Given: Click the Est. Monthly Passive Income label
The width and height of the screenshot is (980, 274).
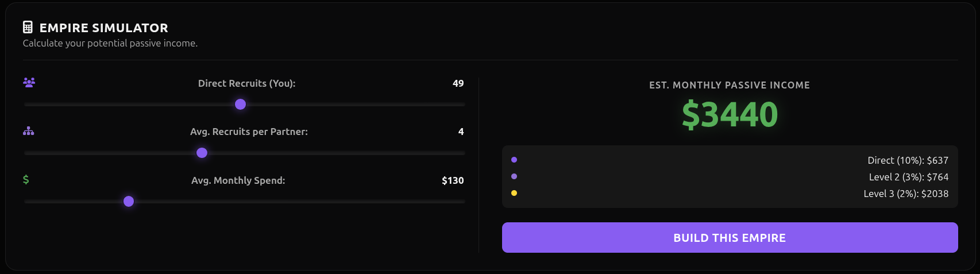Looking at the screenshot, I should click(730, 85).
